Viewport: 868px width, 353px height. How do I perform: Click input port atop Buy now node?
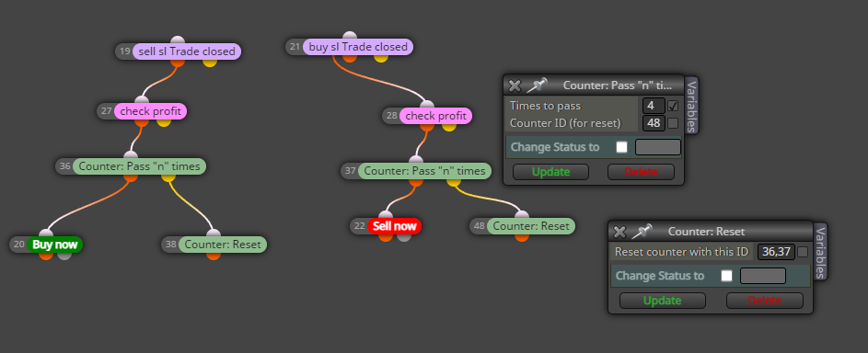[x=46, y=233]
